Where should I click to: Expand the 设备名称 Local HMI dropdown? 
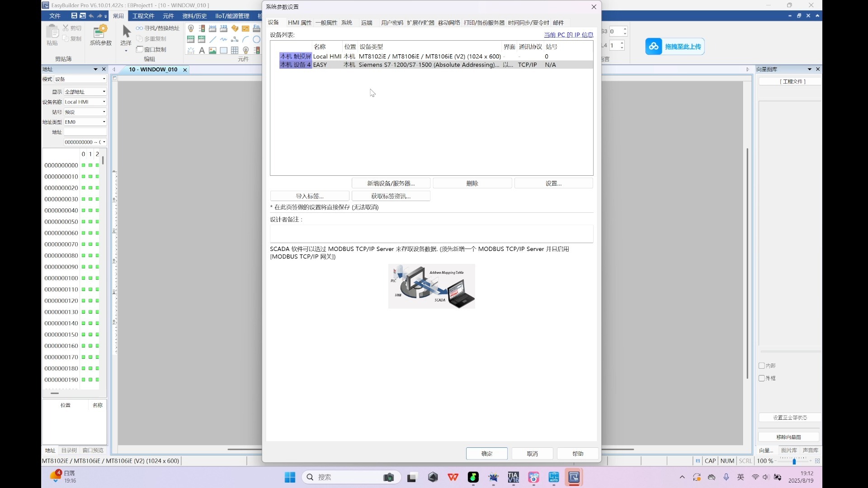click(x=104, y=102)
